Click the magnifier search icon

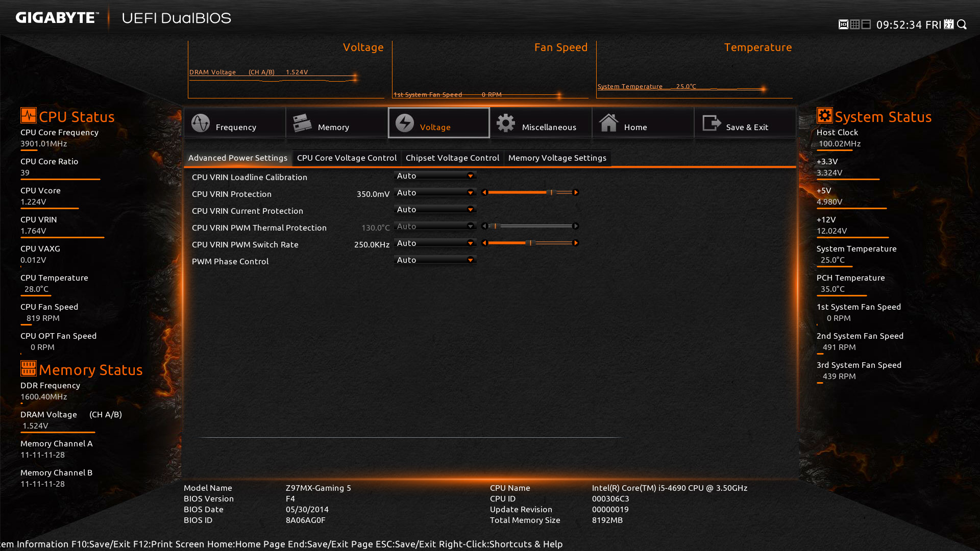pyautogui.click(x=962, y=24)
